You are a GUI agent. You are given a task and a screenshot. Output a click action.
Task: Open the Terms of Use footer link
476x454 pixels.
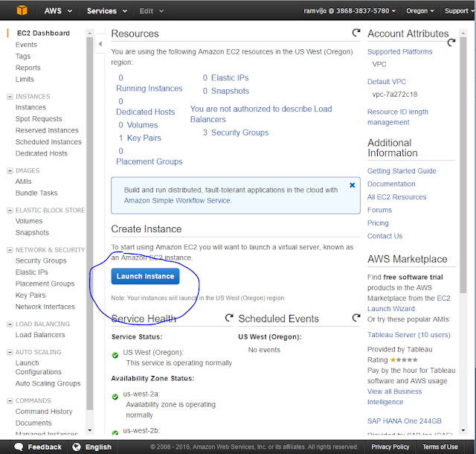tap(440, 447)
